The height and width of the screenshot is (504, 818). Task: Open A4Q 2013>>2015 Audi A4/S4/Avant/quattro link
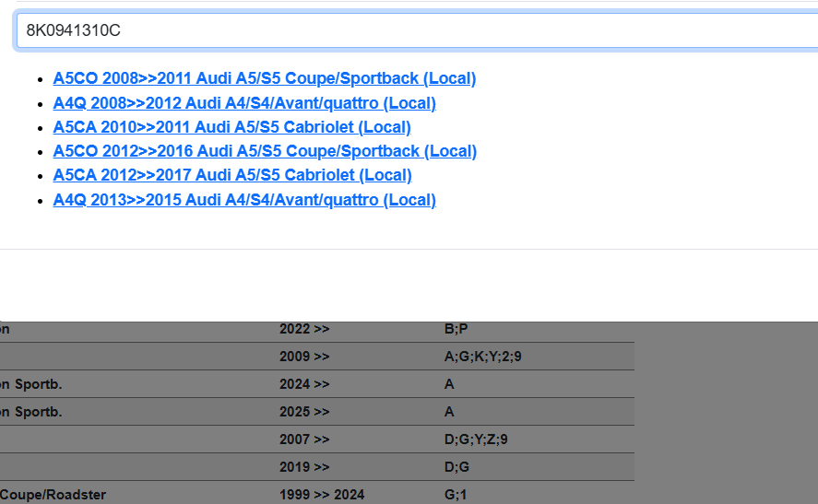click(x=244, y=200)
